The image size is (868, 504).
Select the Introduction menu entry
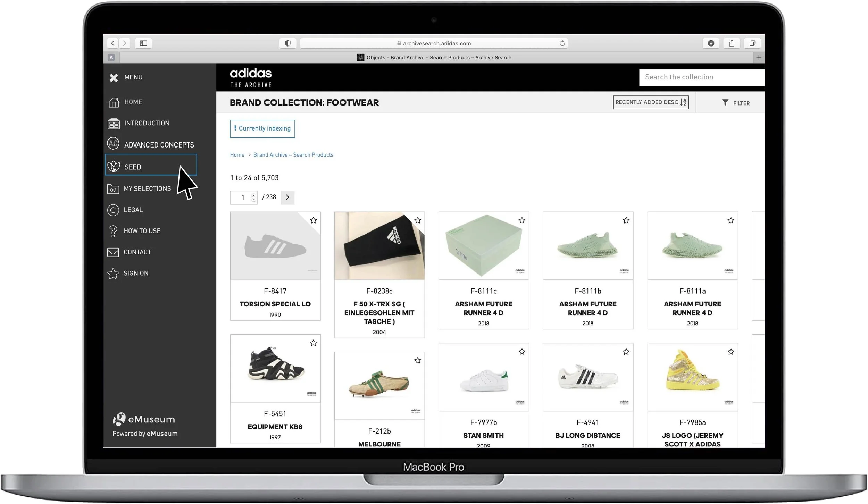pyautogui.click(x=147, y=123)
